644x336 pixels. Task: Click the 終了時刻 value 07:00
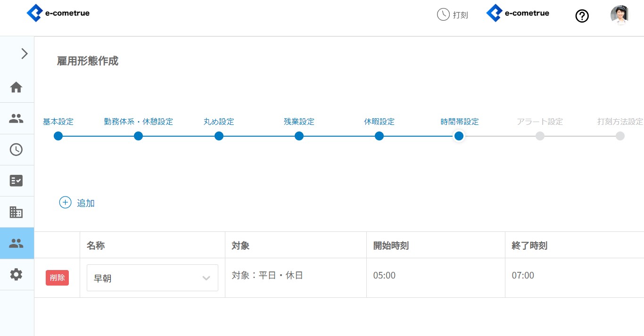pyautogui.click(x=523, y=276)
